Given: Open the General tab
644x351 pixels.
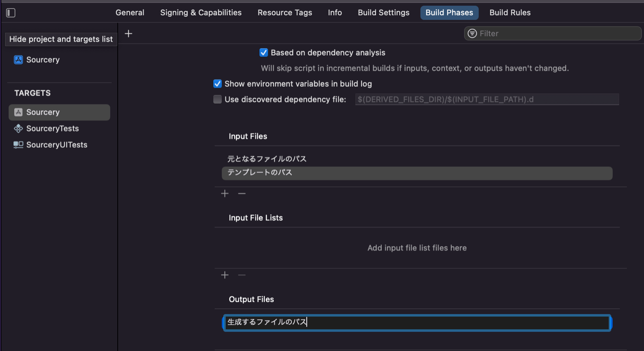Looking at the screenshot, I should [130, 13].
